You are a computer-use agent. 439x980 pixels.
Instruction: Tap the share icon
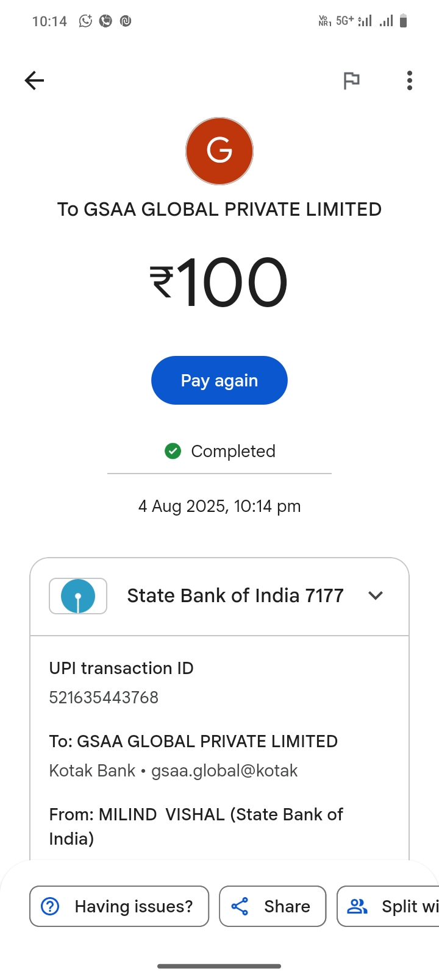pos(240,906)
